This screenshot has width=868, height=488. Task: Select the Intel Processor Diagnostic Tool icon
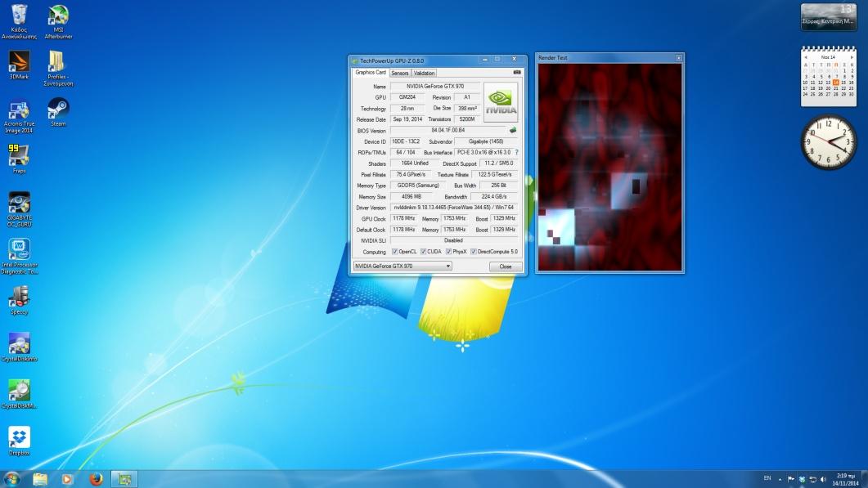pos(19,256)
